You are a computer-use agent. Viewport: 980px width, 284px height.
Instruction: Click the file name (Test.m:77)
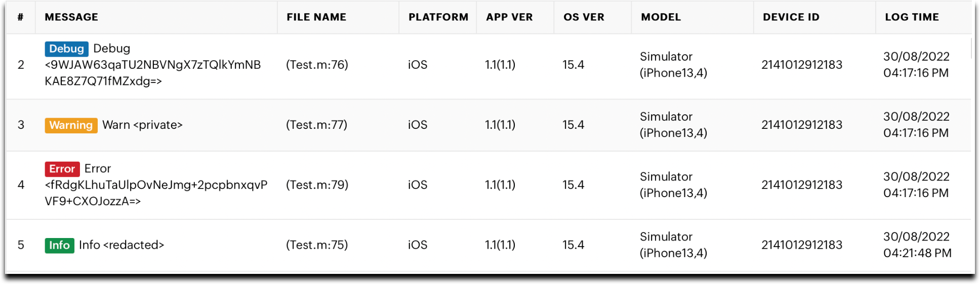point(316,125)
